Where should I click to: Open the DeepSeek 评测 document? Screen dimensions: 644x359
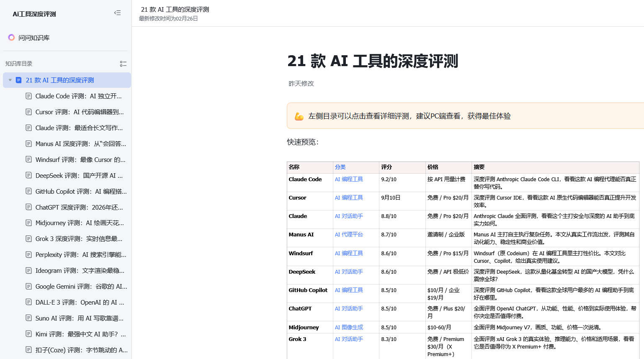[x=79, y=176]
